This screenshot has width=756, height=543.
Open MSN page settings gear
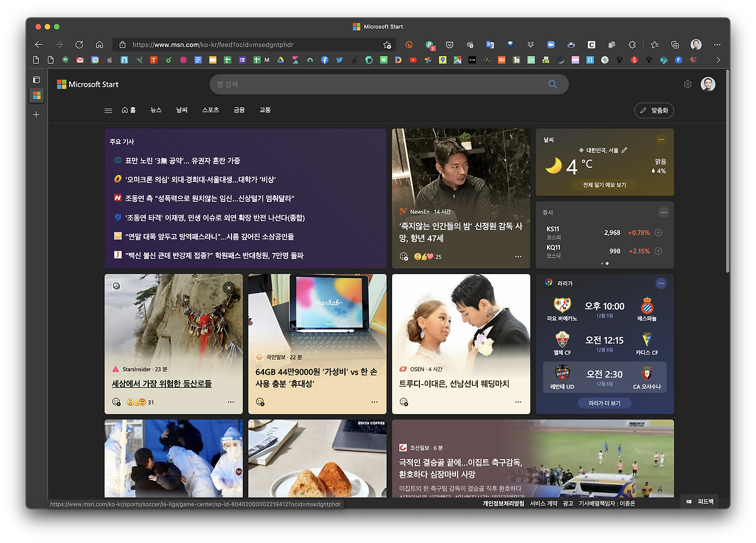(x=687, y=84)
